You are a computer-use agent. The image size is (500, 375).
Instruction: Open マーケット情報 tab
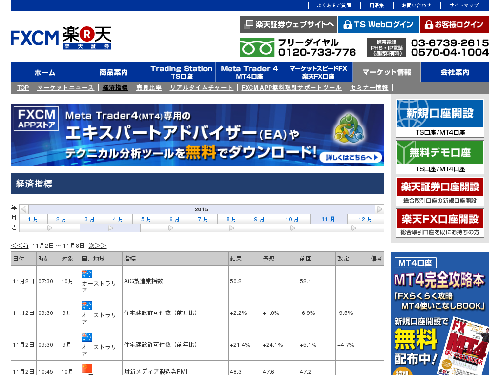click(387, 72)
